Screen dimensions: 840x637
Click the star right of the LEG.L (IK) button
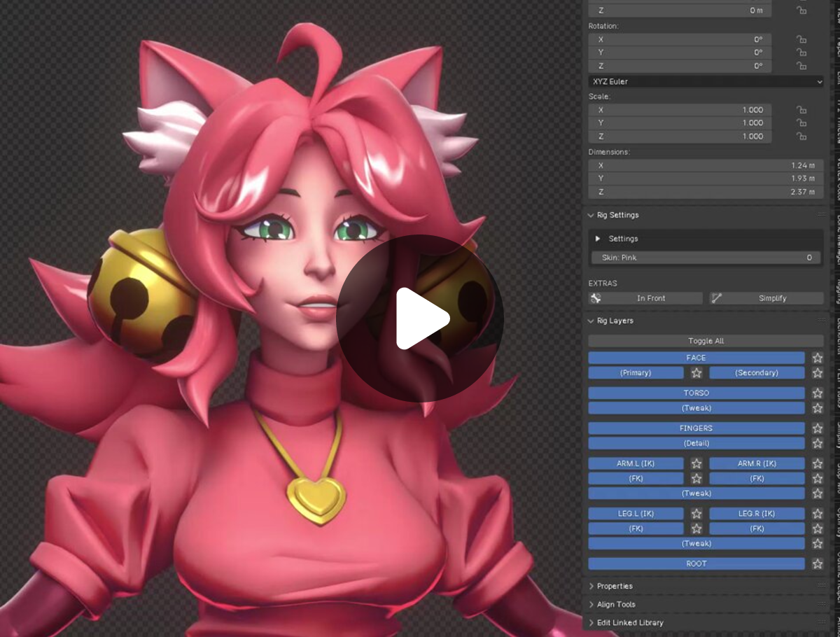[696, 514]
